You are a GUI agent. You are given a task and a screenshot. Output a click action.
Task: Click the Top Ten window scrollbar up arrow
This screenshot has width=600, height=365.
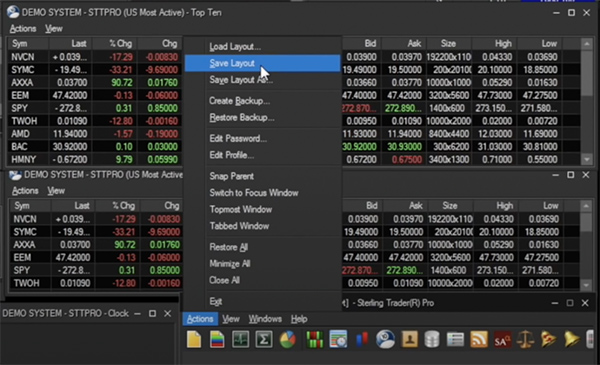pos(587,44)
